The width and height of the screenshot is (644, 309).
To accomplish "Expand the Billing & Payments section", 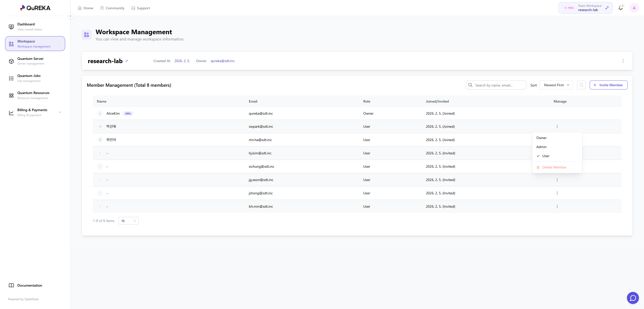I will (x=60, y=112).
